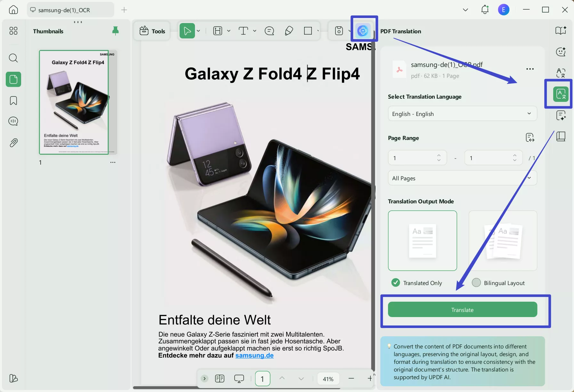574x392 pixels.
Task: Expand the All Pages range dropdown
Action: pos(462,178)
